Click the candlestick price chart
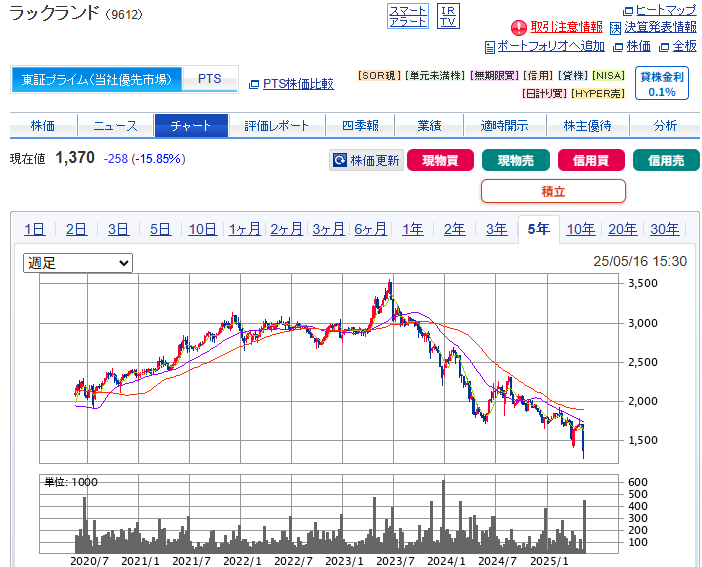The height and width of the screenshot is (567, 702). 329,369
